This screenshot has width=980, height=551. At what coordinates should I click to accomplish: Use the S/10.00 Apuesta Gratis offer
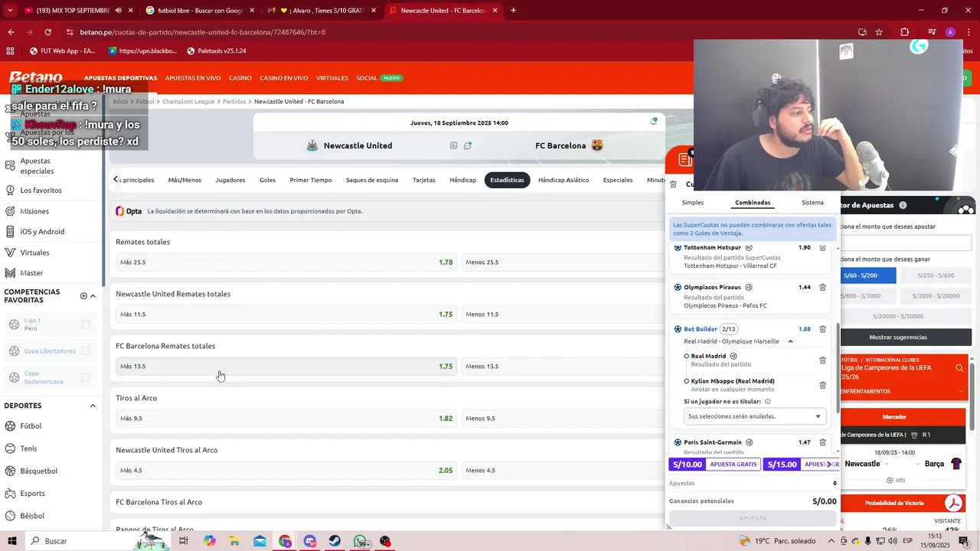point(715,465)
